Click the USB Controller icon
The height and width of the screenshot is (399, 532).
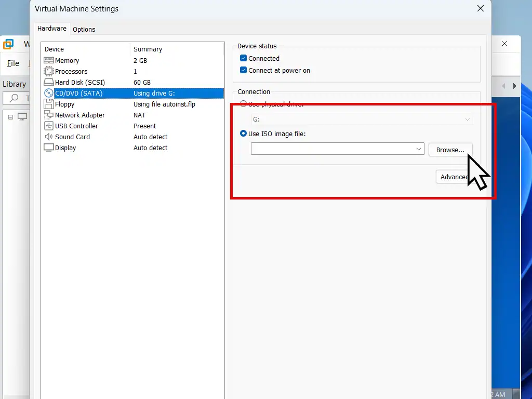point(49,126)
